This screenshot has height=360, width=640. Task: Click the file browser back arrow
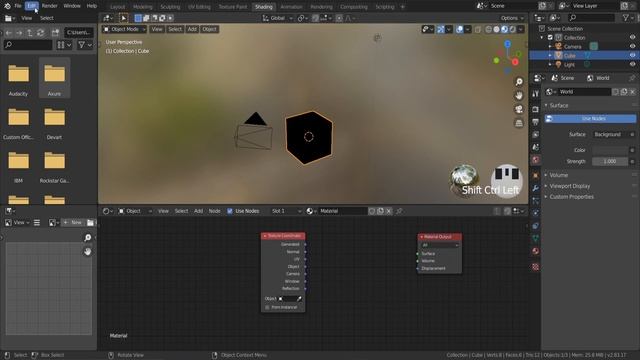pos(9,33)
